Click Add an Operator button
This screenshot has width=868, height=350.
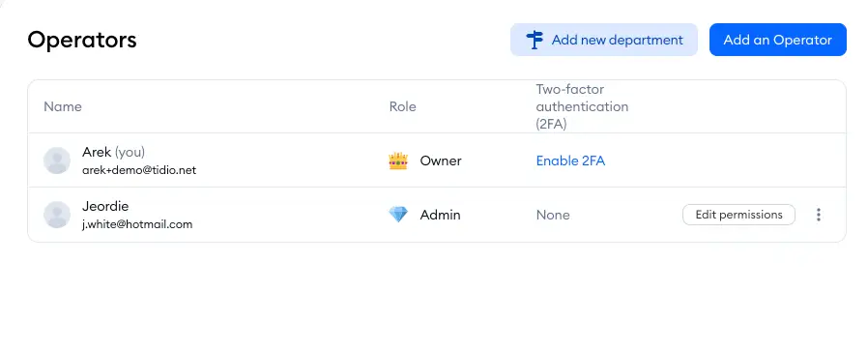(x=778, y=40)
